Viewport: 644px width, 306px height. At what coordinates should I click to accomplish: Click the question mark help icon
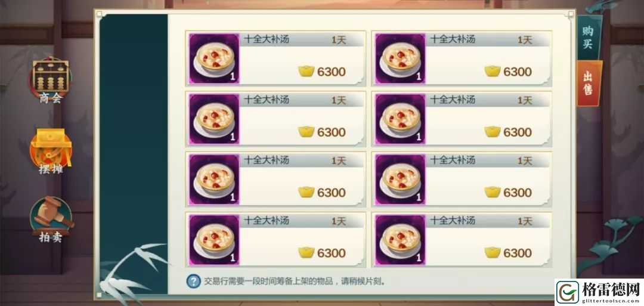(193, 282)
